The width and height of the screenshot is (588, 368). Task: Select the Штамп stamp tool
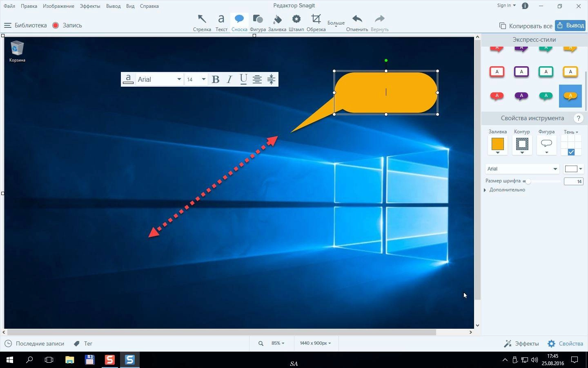296,22
